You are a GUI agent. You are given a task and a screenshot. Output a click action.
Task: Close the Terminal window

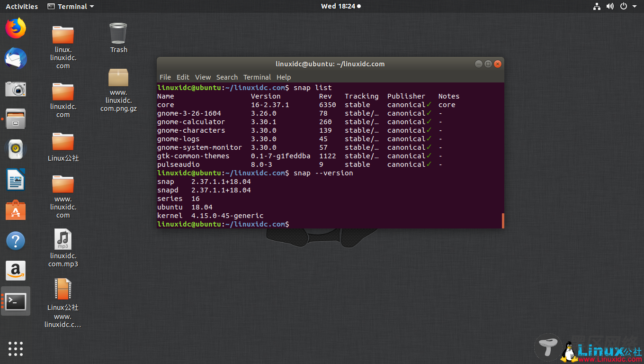click(497, 64)
